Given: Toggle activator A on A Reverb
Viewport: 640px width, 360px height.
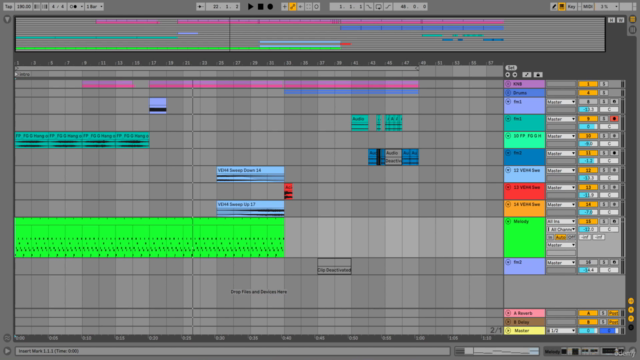Looking at the screenshot, I should (588, 313).
